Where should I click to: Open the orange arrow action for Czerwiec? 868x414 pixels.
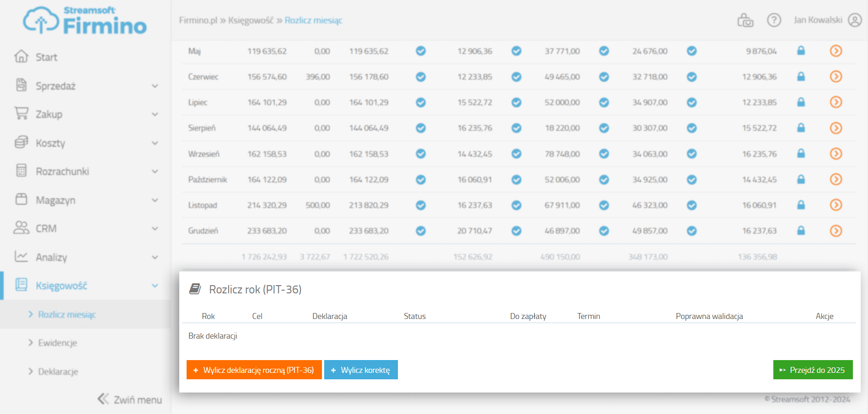coord(836,76)
